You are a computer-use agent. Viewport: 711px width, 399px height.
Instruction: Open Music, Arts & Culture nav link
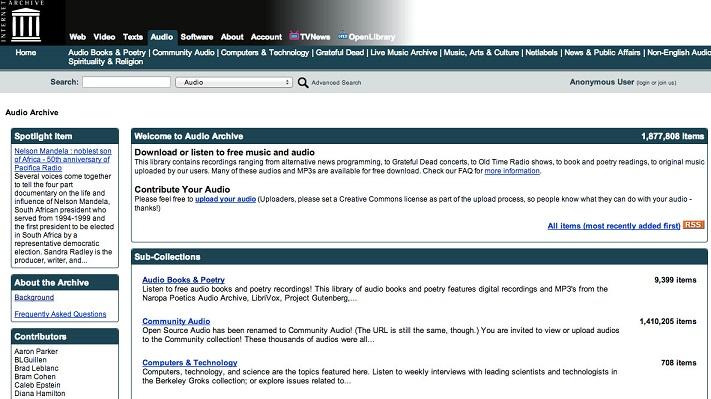tap(481, 53)
